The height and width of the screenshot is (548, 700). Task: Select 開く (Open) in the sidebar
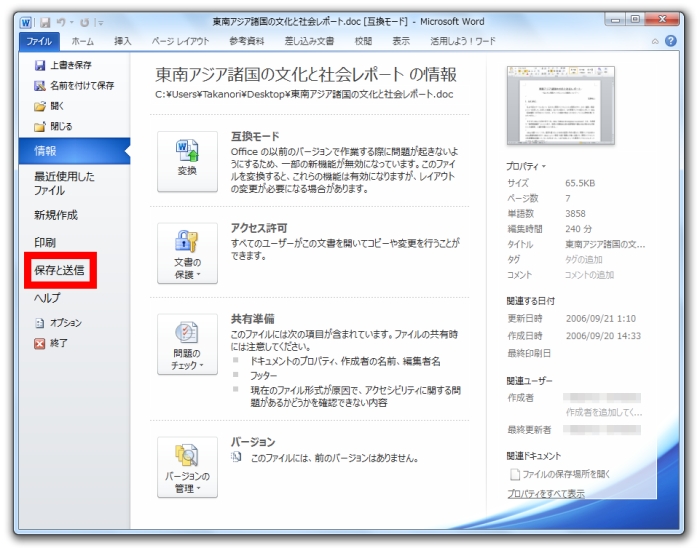(49, 106)
